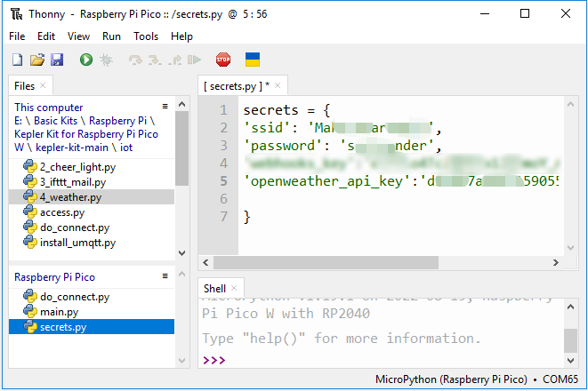
Task: Click the 'This computer' path link
Action: [48, 108]
